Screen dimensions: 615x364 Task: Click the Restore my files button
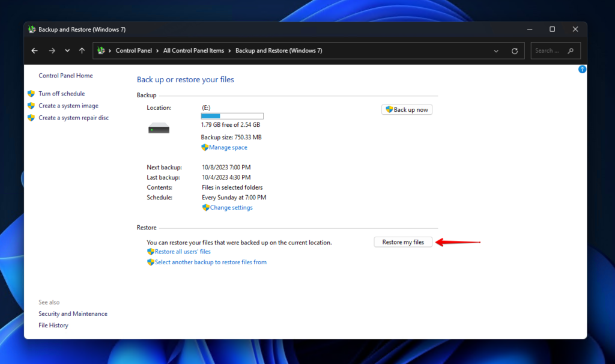click(x=403, y=241)
